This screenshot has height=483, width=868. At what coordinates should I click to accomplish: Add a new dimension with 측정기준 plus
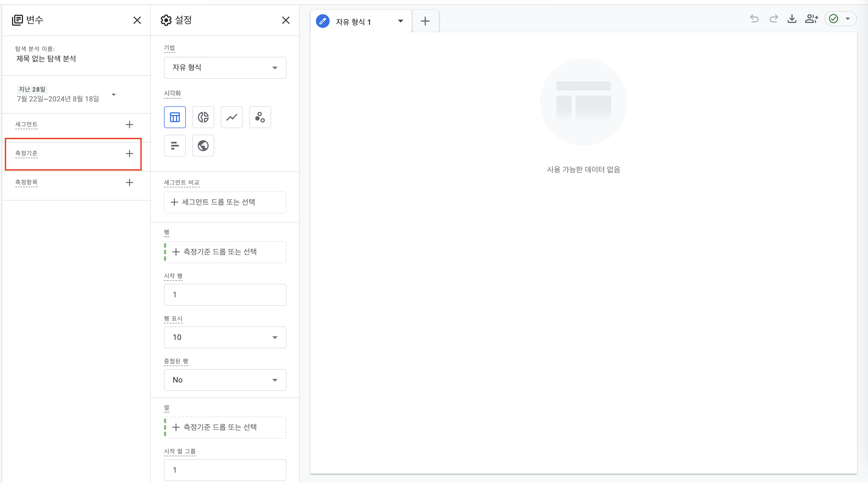click(129, 154)
